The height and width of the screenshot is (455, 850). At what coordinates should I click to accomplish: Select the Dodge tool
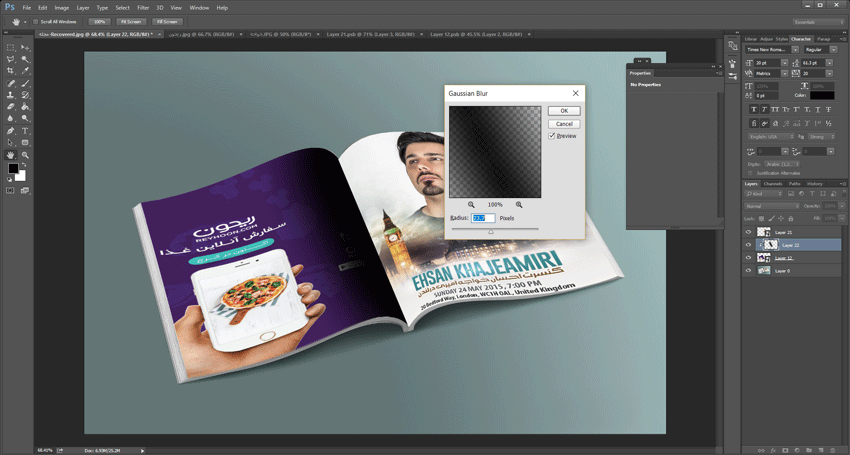25,118
